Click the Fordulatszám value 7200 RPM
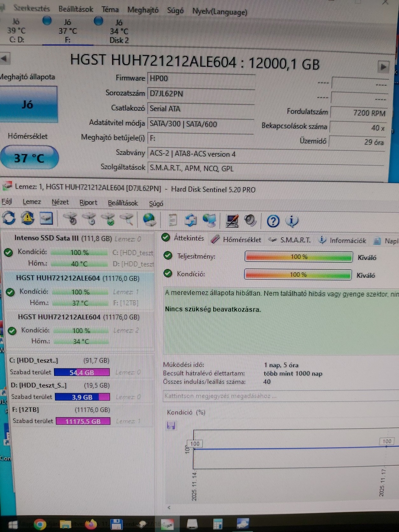 (359, 113)
